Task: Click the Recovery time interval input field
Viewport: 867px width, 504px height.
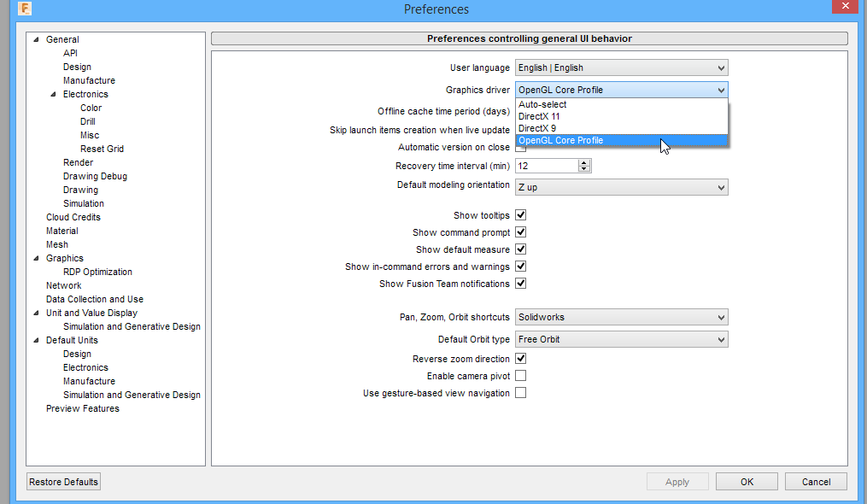Action: [547, 166]
